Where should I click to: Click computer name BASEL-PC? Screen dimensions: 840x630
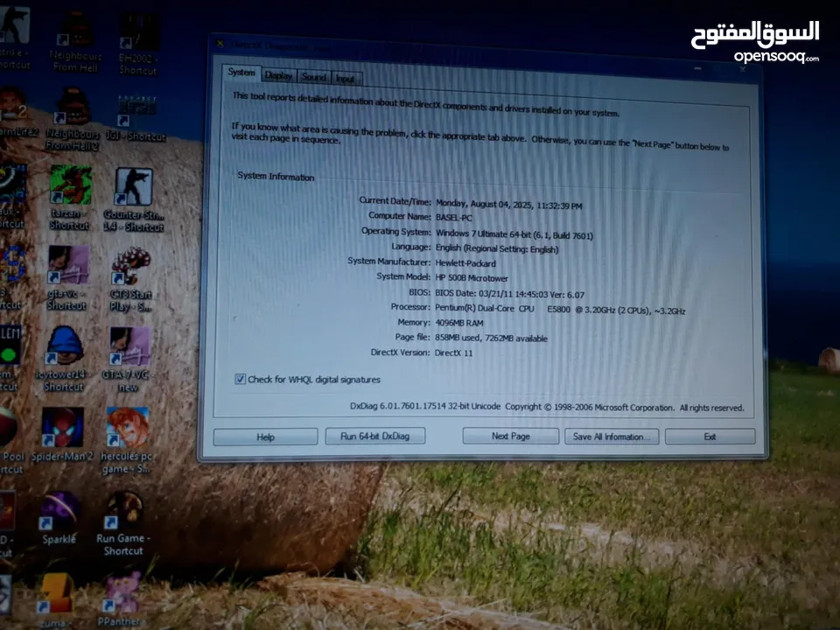point(454,218)
